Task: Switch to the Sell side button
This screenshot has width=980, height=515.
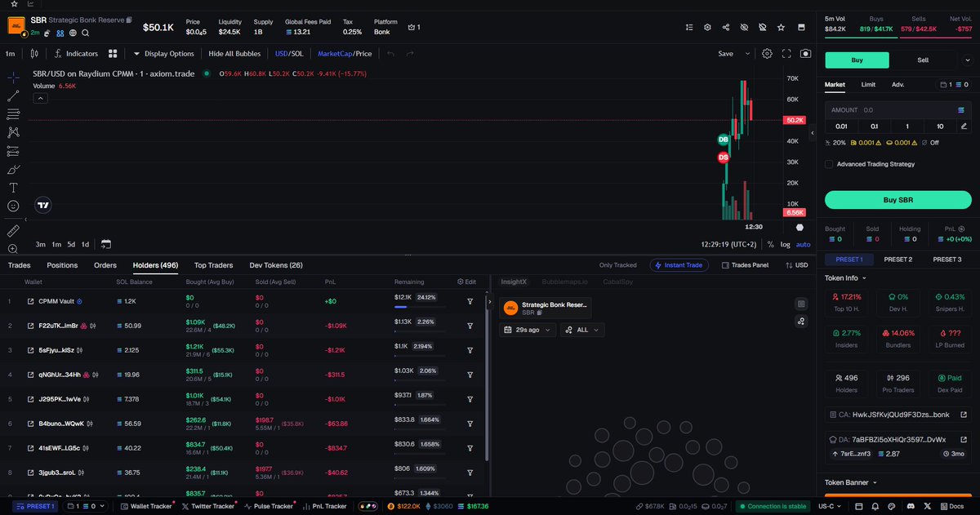Action: [x=923, y=60]
